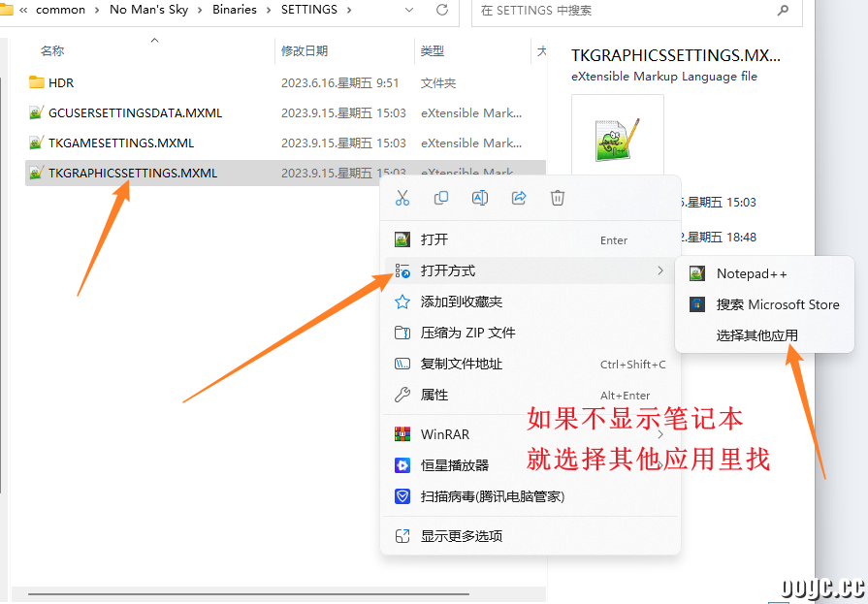Open 属性 from the context menu
This screenshot has width=868, height=604.
(530, 395)
